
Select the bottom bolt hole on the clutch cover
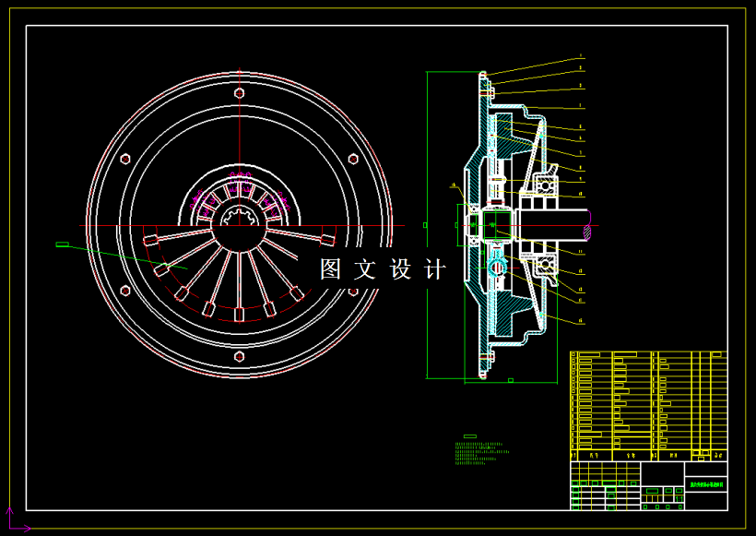point(240,356)
